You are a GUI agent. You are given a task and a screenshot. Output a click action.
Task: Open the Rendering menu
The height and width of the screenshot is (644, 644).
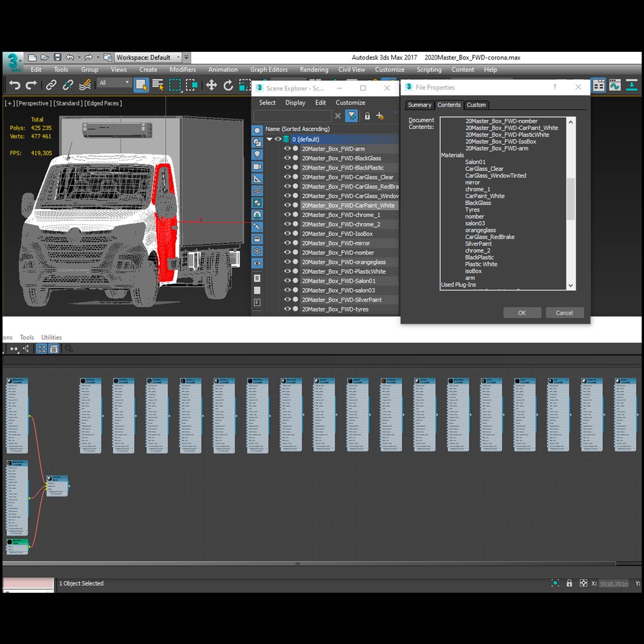point(314,70)
